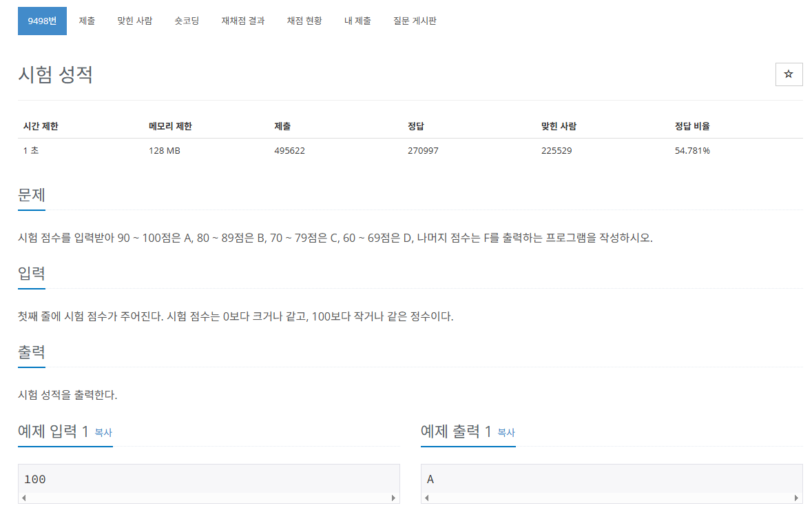
Task: Go to the 제출 tab
Action: pos(87,21)
